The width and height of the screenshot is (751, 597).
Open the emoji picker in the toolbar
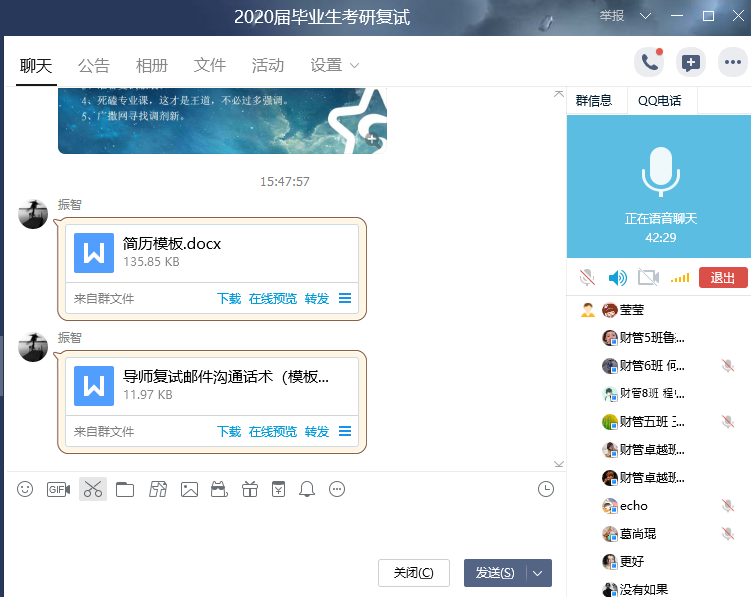point(26,489)
